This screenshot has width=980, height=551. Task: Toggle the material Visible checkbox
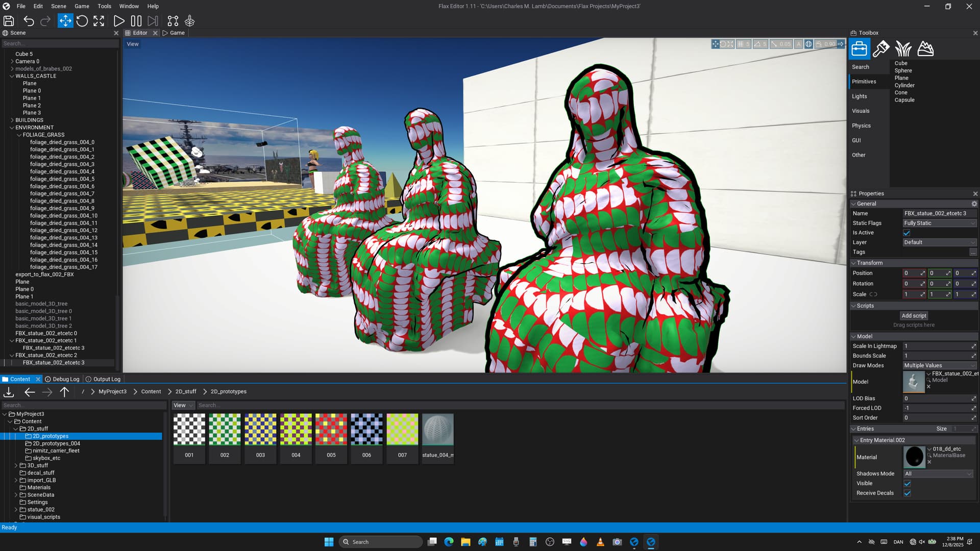(907, 483)
